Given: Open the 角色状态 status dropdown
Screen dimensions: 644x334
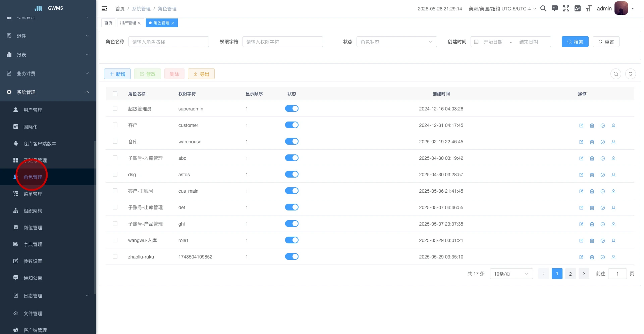Looking at the screenshot, I should 396,42.
